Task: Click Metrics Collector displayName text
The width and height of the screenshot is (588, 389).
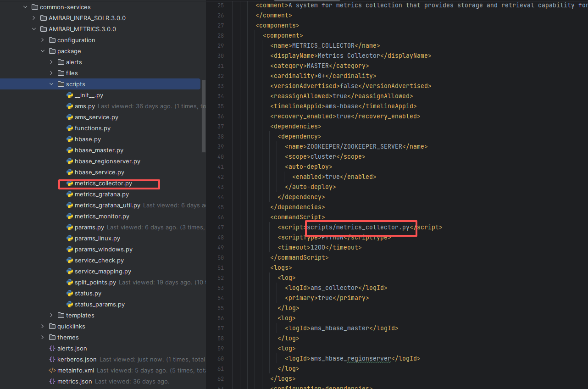Action: point(349,56)
